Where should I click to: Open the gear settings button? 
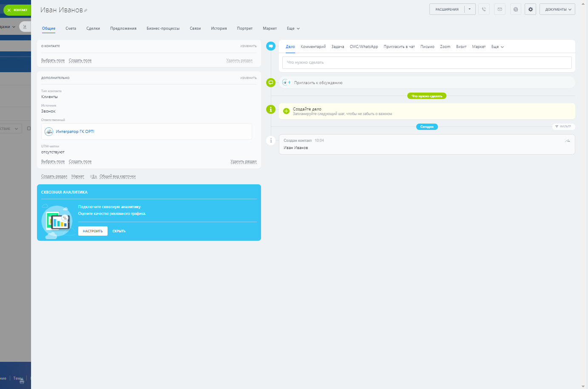pos(530,9)
